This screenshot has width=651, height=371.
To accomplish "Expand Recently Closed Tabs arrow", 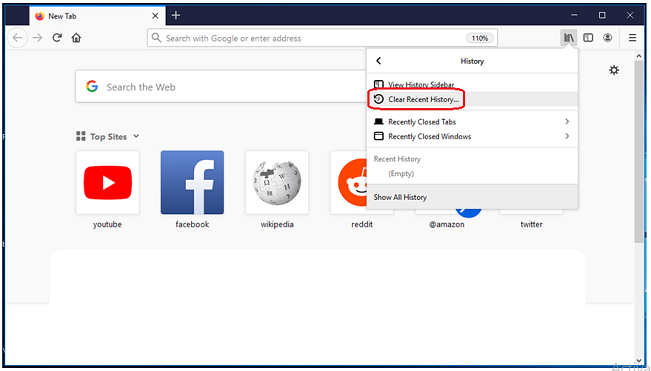I will (567, 122).
